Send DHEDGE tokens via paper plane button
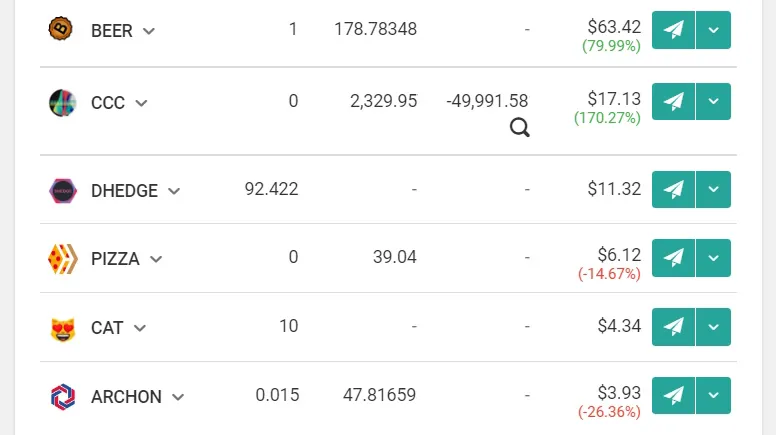This screenshot has width=776, height=435. [x=673, y=190]
